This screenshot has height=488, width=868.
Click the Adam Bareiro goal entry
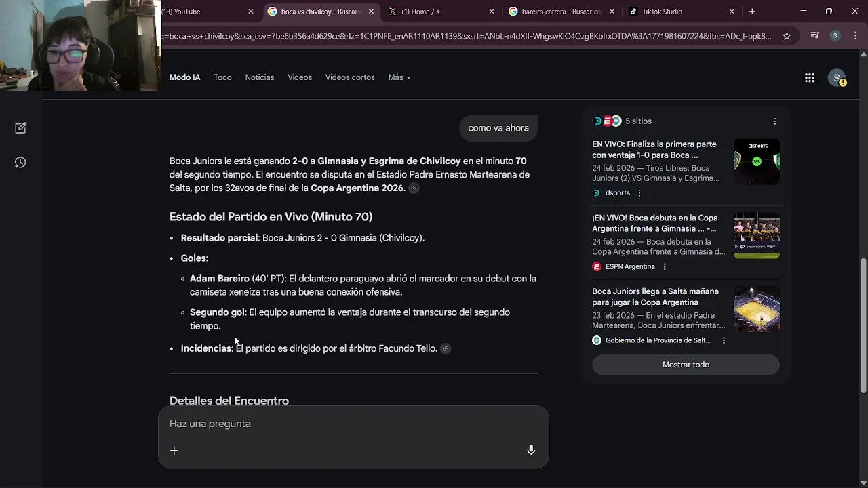(363, 285)
